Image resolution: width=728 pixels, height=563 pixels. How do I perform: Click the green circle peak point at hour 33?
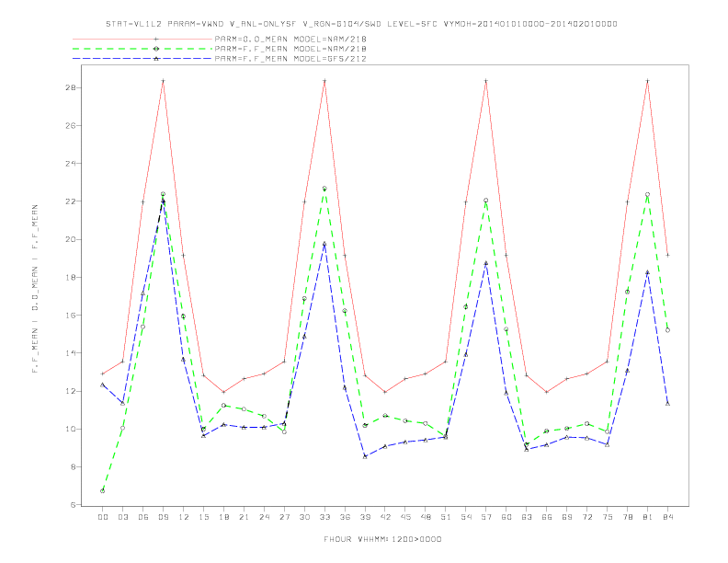point(324,189)
